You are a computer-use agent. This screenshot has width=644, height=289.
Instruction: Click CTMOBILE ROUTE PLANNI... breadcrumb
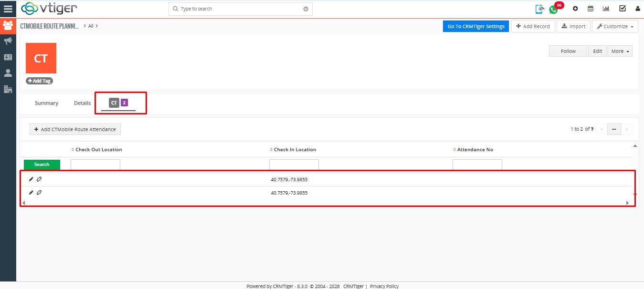50,26
